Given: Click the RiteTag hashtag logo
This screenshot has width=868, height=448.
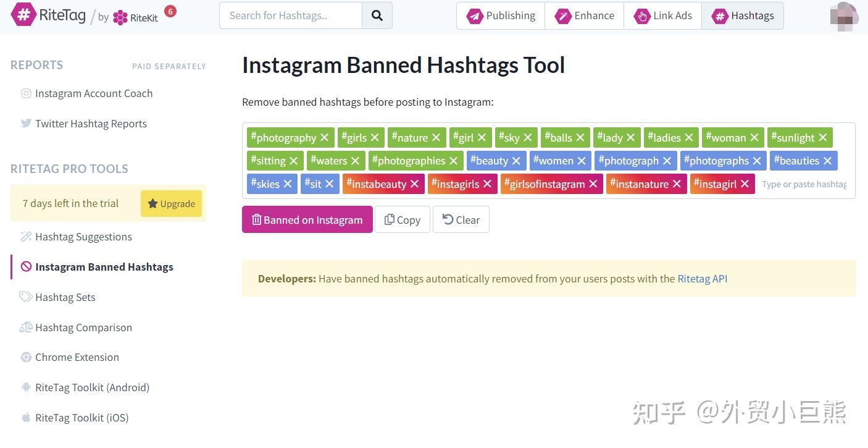Looking at the screenshot, I should [23, 15].
